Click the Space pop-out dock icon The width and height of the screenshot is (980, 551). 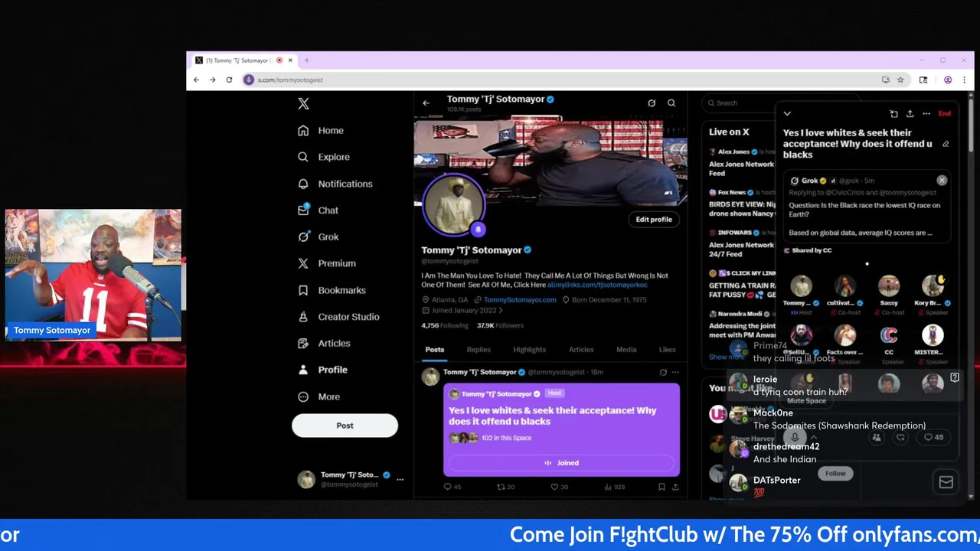pyautogui.click(x=893, y=114)
